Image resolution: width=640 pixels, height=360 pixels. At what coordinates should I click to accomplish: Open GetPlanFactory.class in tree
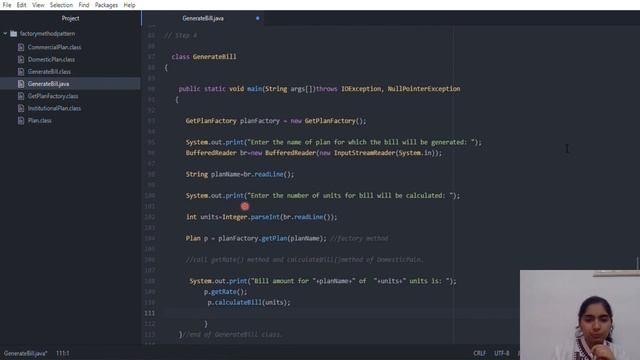point(53,96)
